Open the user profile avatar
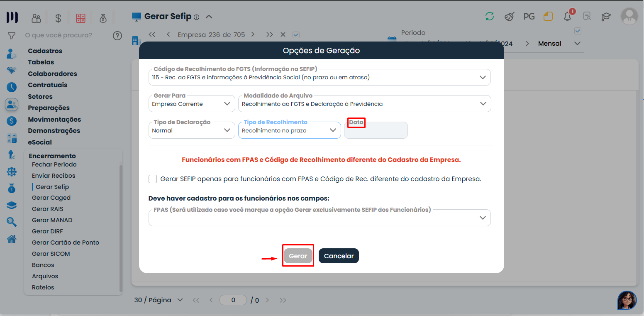Screen dimensions: 644x316 coord(629,16)
